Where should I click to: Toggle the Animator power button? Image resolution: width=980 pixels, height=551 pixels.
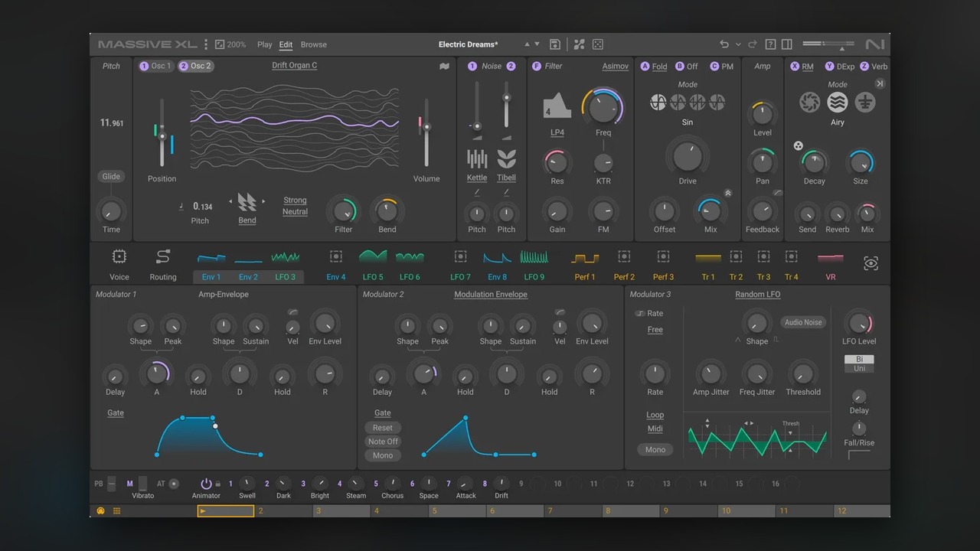(205, 484)
